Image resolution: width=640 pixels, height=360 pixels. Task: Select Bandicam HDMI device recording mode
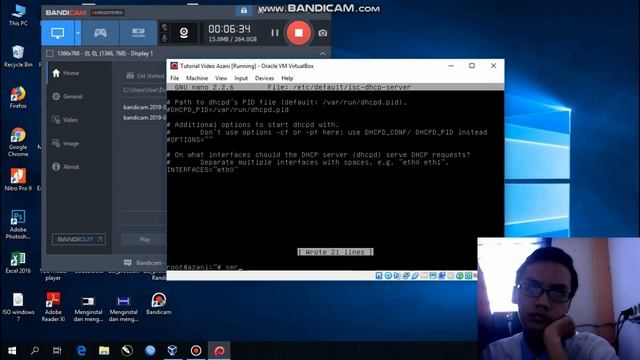point(138,33)
